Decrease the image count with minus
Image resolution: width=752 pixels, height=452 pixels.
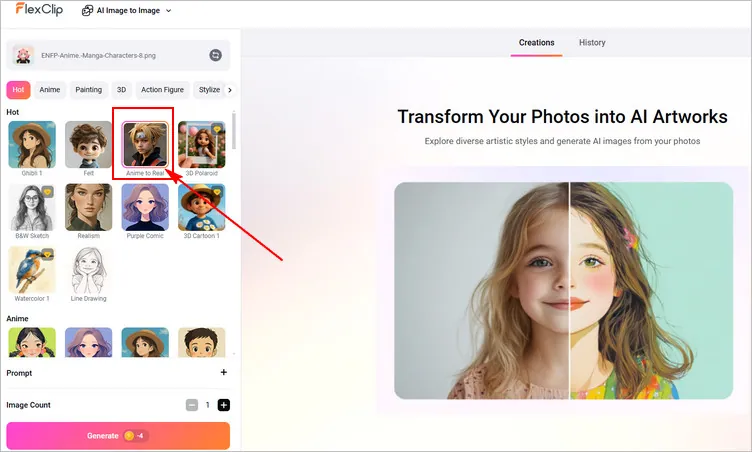(192, 405)
